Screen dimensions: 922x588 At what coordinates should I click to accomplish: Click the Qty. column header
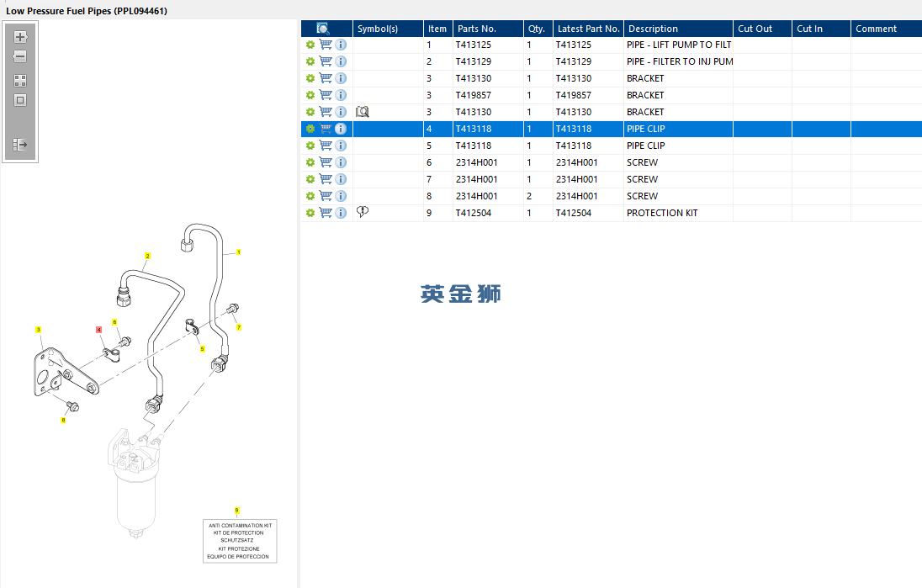[538, 29]
